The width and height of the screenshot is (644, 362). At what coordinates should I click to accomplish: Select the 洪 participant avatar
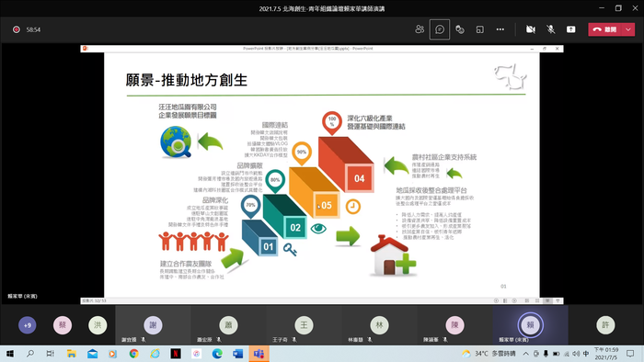(x=98, y=325)
